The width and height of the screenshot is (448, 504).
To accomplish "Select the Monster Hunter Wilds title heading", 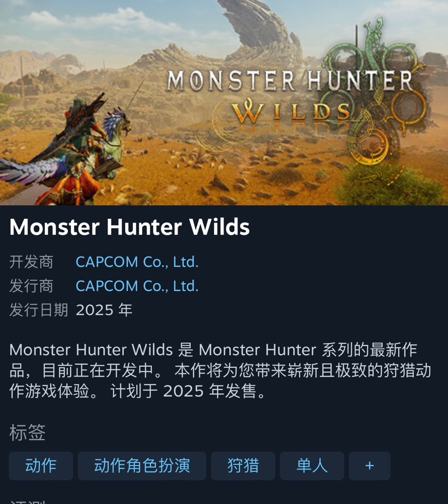I will [130, 227].
